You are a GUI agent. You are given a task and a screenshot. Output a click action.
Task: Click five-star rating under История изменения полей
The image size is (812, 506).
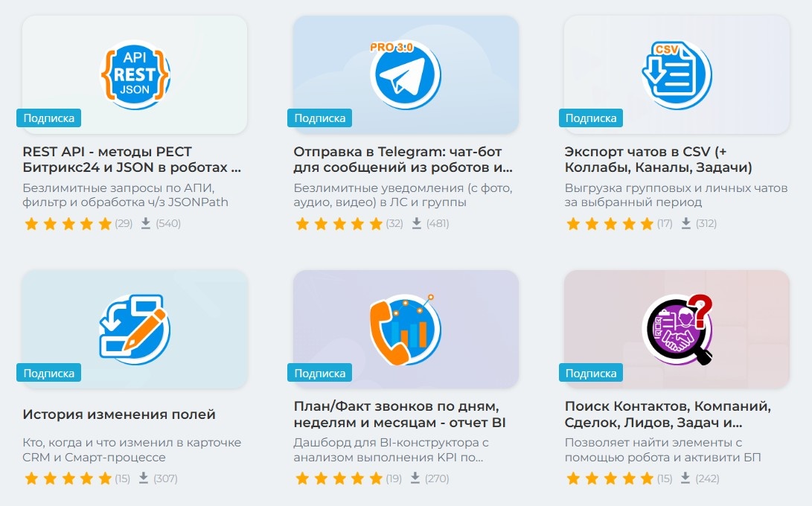click(68, 478)
